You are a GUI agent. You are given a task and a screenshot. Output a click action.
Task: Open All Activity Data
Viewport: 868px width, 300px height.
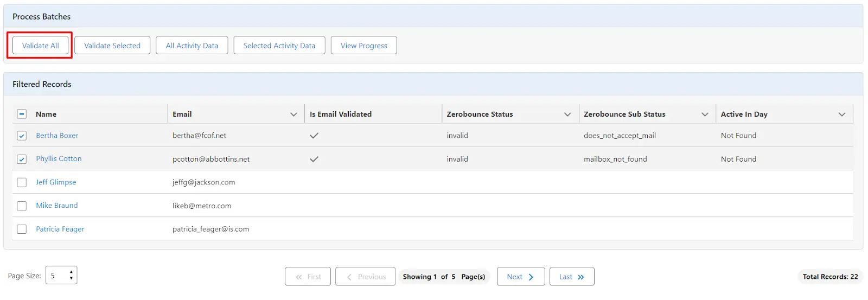pos(192,46)
